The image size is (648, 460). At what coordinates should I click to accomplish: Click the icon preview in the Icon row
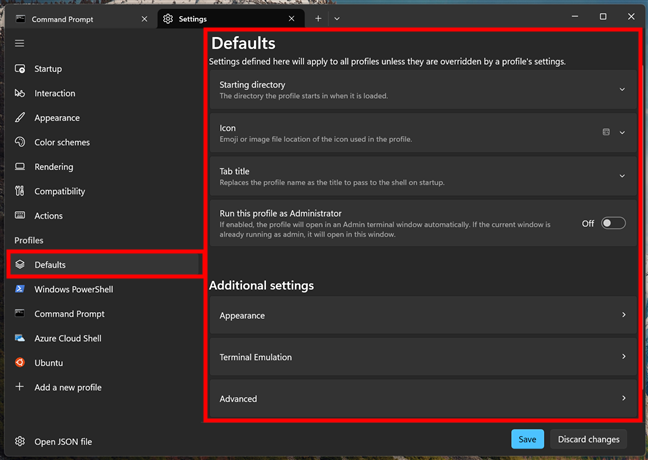[x=606, y=132]
